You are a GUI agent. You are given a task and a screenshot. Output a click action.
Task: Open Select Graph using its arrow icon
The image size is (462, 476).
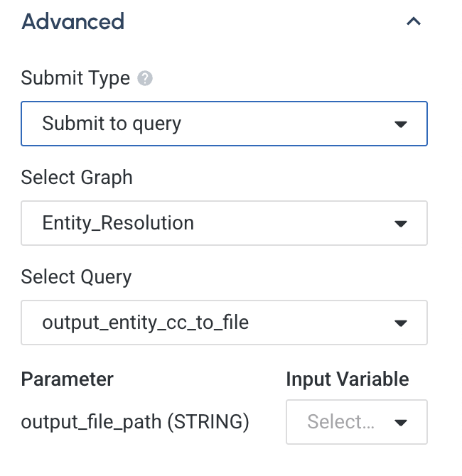click(400, 224)
